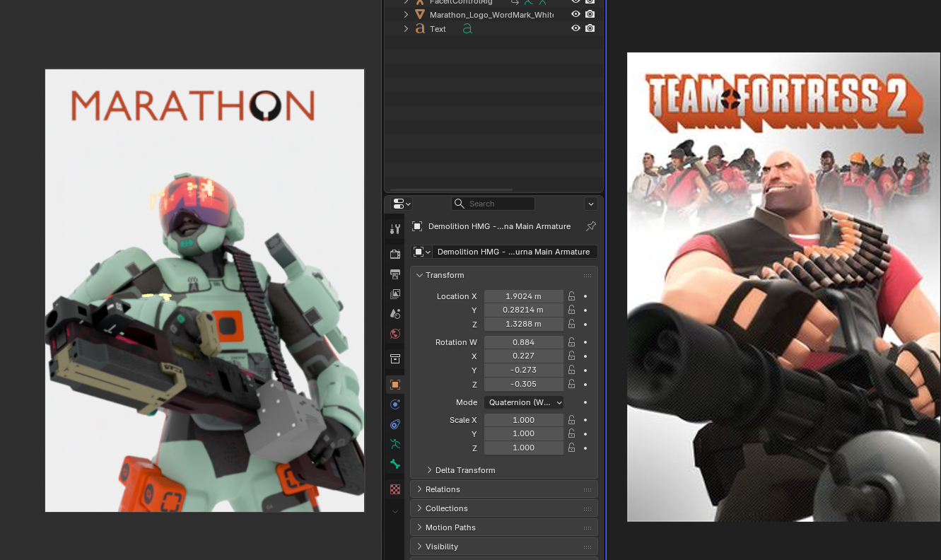Lock the Location X value
The height and width of the screenshot is (560, 941).
(x=571, y=296)
